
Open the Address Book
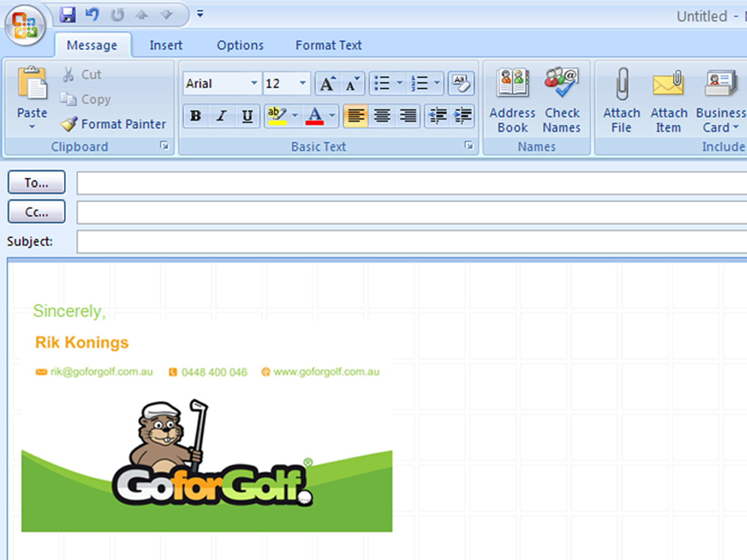point(512,84)
